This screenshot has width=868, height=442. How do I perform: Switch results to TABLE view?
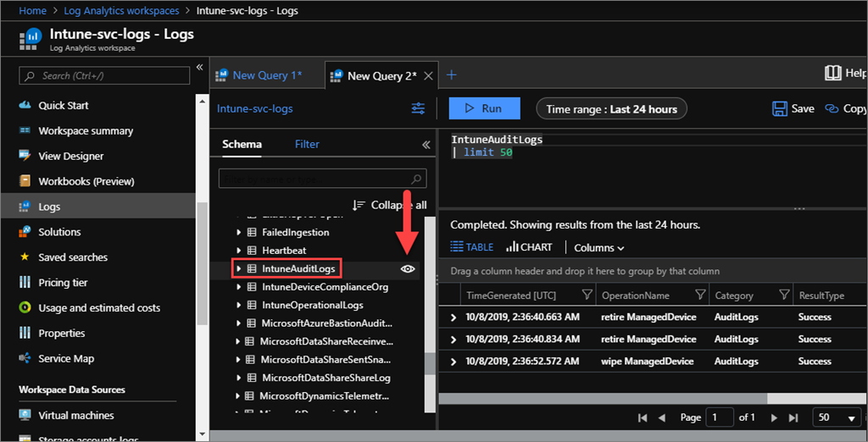point(471,247)
